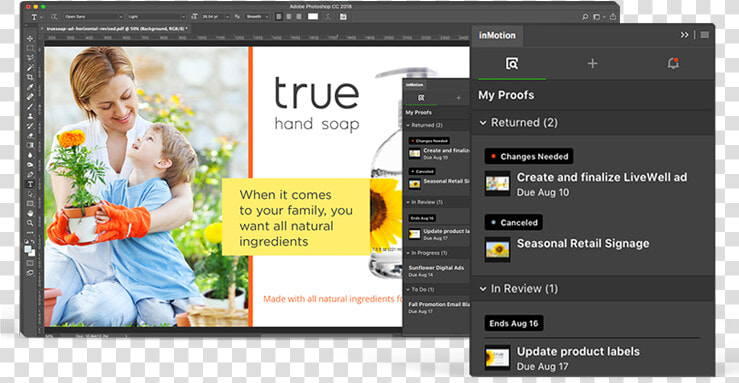Viewport: 739px width, 383px height.
Task: Select the Move tool
Action: [30, 38]
